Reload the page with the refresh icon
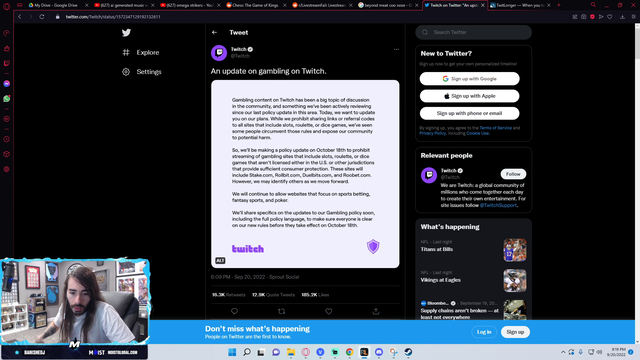The image size is (640, 360). click(42, 17)
